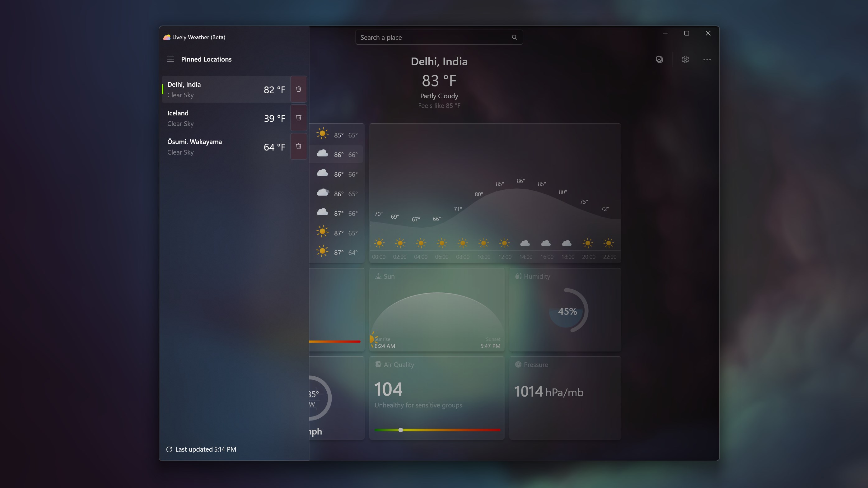This screenshot has height=488, width=868.
Task: Click the refresh icon beside Last updated
Action: point(170,449)
